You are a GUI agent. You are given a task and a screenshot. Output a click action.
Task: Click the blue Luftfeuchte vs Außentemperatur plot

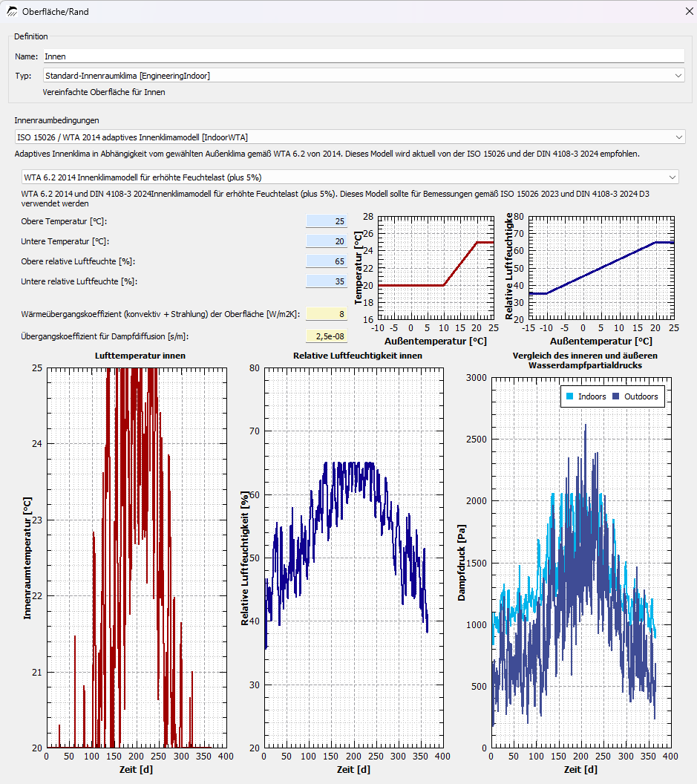point(601,268)
